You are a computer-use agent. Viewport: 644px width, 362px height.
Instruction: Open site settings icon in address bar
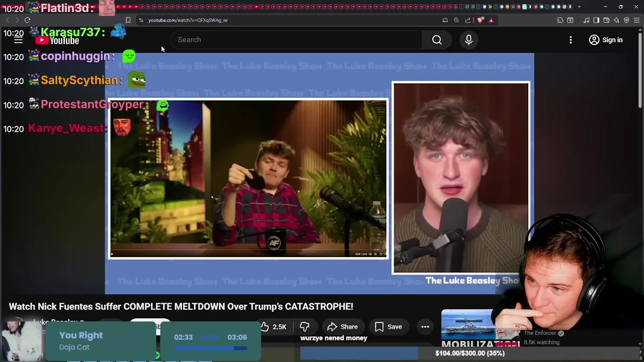tap(141, 20)
